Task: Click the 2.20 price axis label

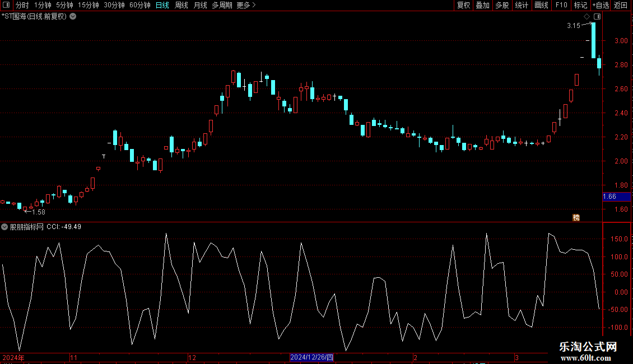Action: (x=621, y=137)
